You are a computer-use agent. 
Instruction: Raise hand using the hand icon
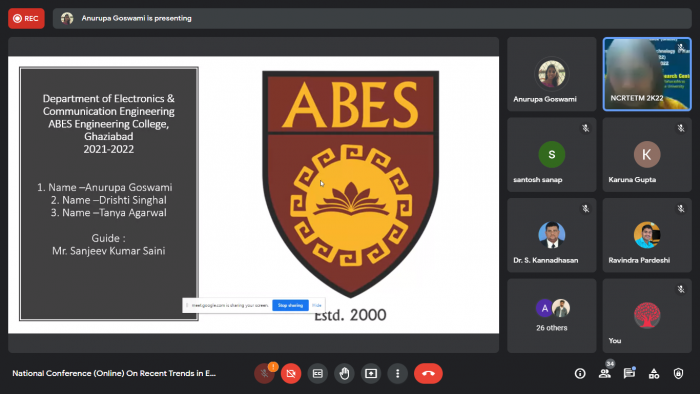[x=344, y=373]
